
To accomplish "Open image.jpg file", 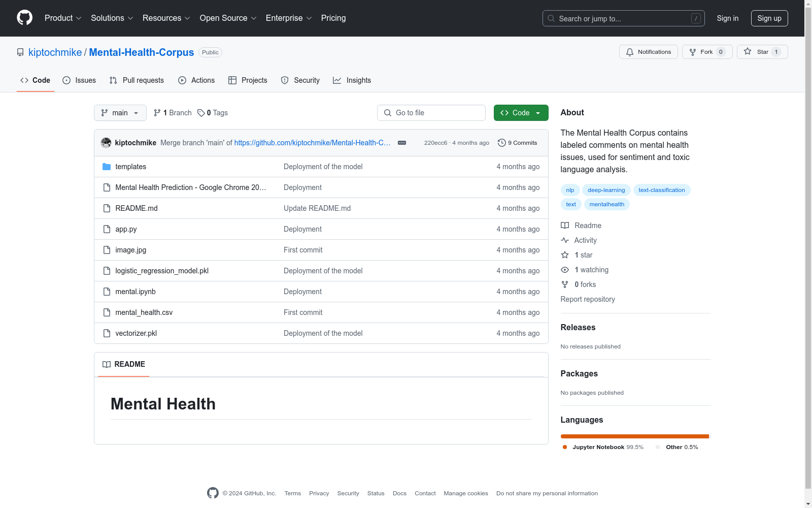I will click(x=130, y=250).
